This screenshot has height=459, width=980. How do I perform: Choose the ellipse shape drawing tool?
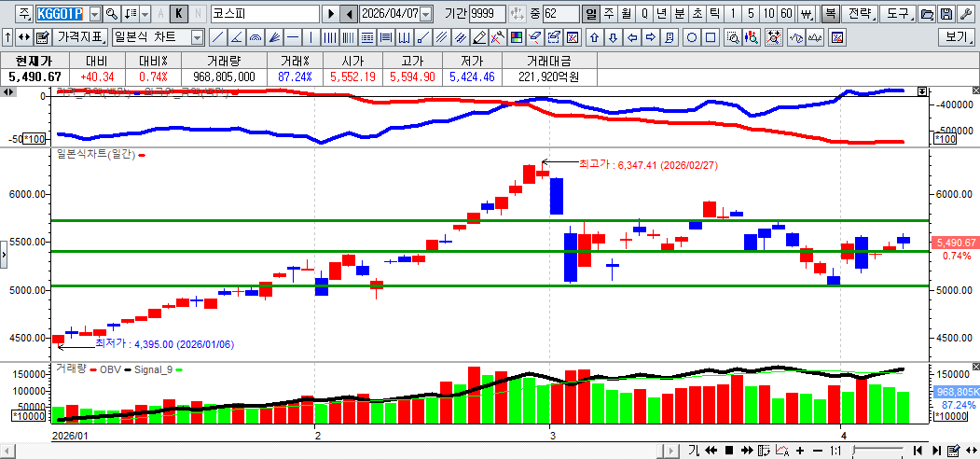coord(692,37)
